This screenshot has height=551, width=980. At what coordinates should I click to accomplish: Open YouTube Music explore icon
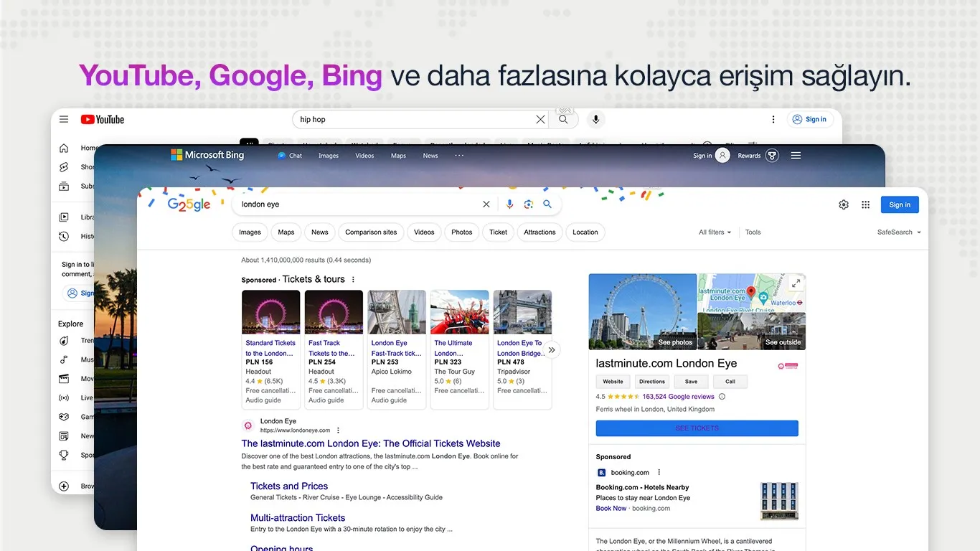pos(64,359)
